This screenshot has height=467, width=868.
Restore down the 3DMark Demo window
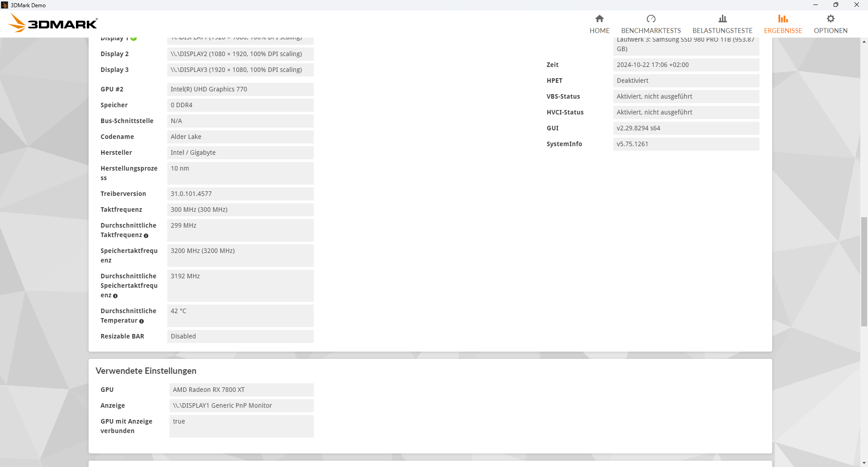click(836, 5)
